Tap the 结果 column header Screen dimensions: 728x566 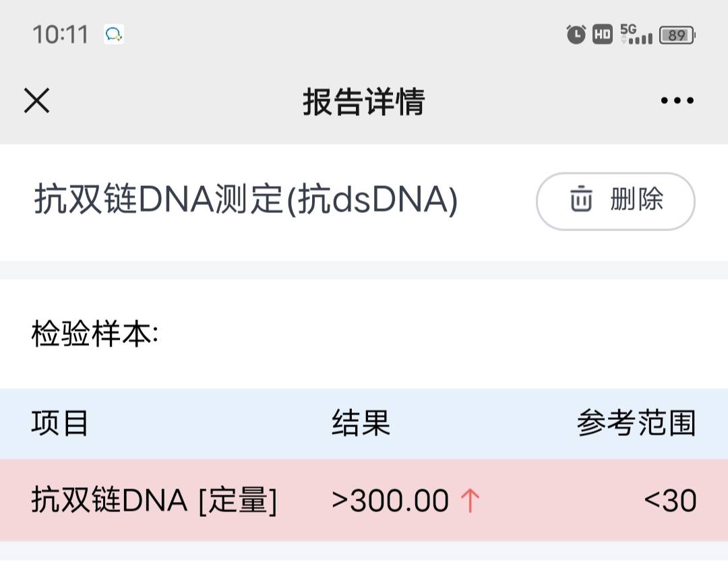(361, 423)
